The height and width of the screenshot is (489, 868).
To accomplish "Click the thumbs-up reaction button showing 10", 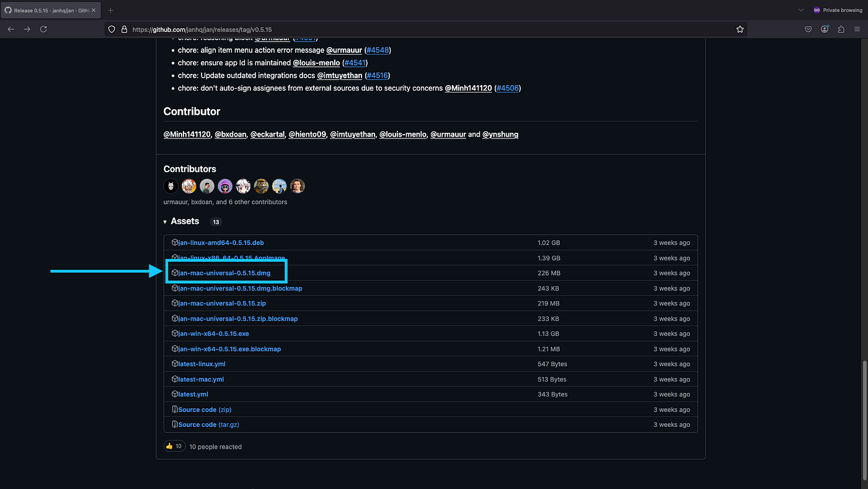I will pos(174,446).
